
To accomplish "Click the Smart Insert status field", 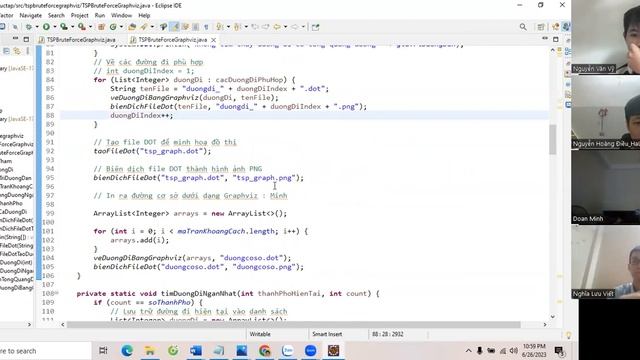I will pyautogui.click(x=327, y=334).
